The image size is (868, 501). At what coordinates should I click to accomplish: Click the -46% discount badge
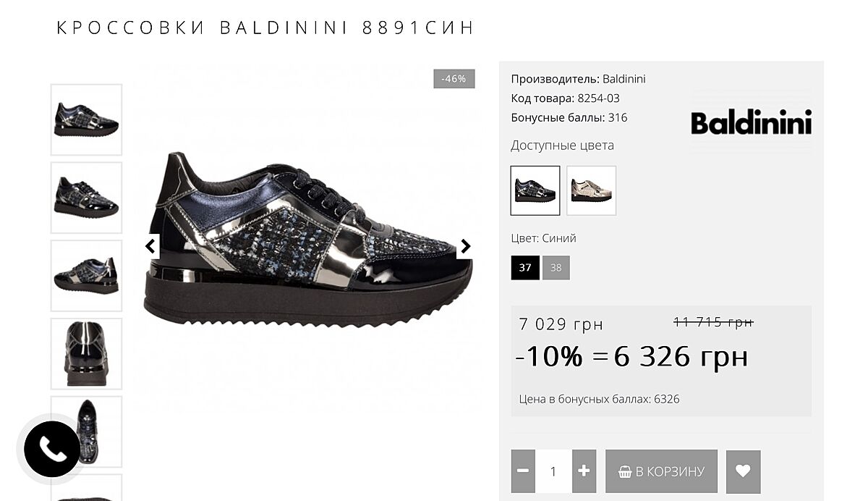[454, 79]
